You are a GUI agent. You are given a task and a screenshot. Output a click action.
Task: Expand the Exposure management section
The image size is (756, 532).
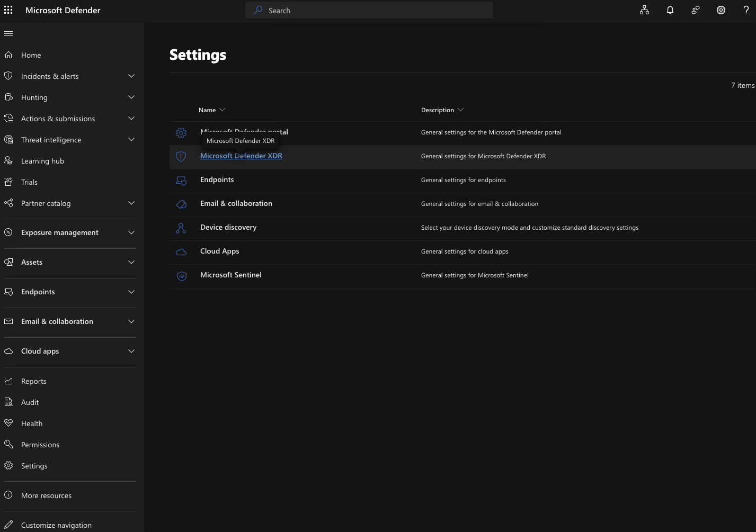pos(131,232)
